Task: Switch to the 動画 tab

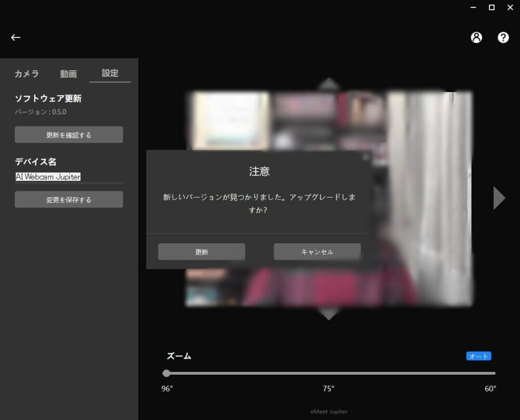Action: pyautogui.click(x=68, y=74)
